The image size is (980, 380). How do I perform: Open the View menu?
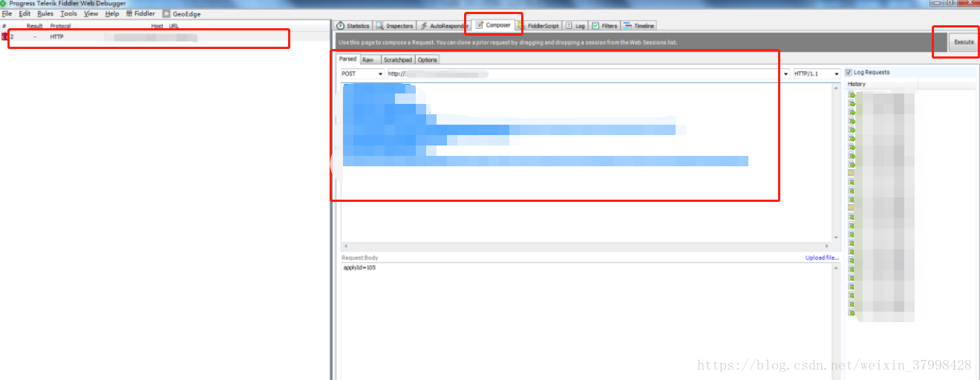[x=91, y=13]
